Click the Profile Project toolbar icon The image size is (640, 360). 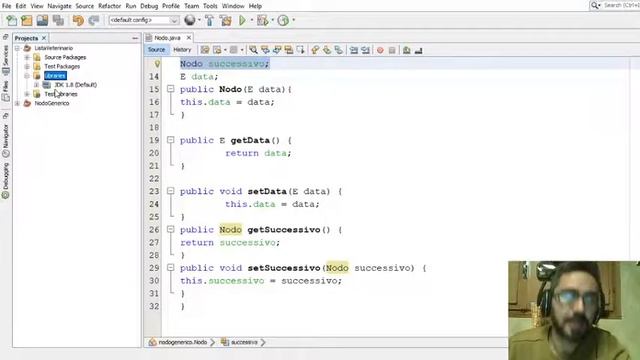click(283, 20)
